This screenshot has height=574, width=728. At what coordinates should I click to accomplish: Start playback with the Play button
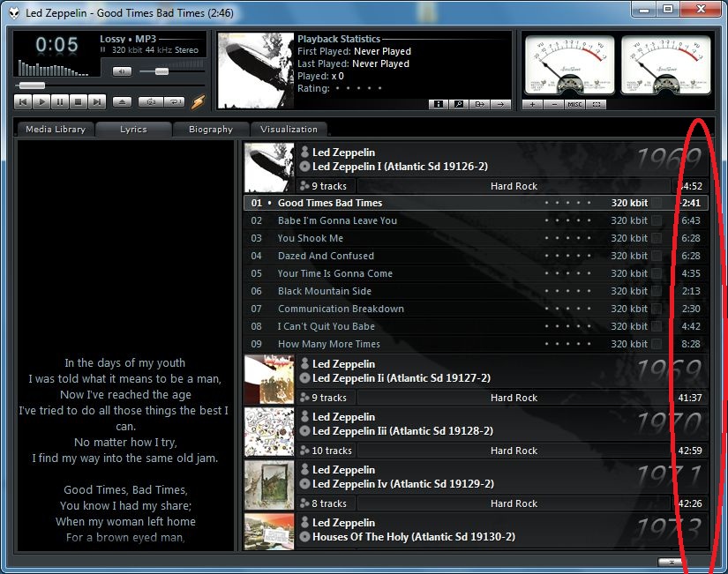[x=41, y=101]
